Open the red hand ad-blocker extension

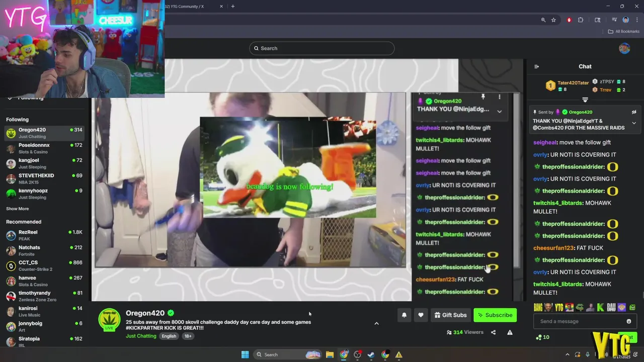point(569,20)
